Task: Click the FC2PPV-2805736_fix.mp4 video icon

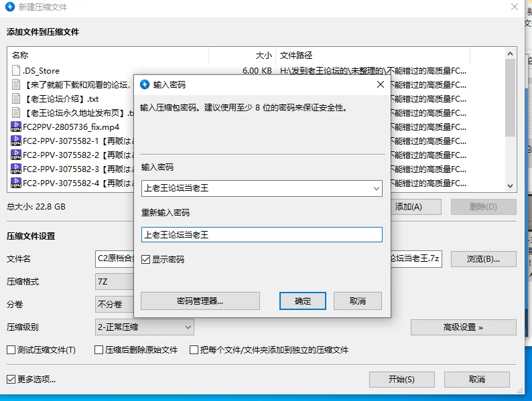Action: (16, 127)
